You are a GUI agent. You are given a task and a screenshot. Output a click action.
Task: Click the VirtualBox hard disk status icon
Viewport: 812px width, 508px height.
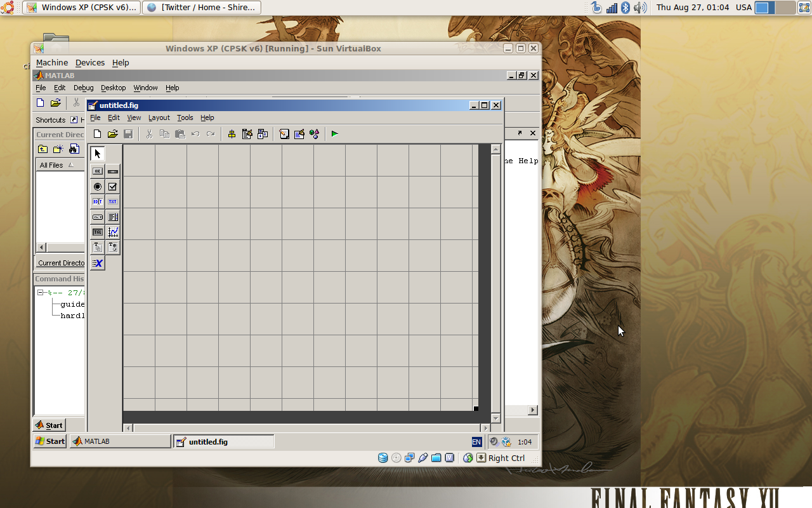pyautogui.click(x=383, y=458)
